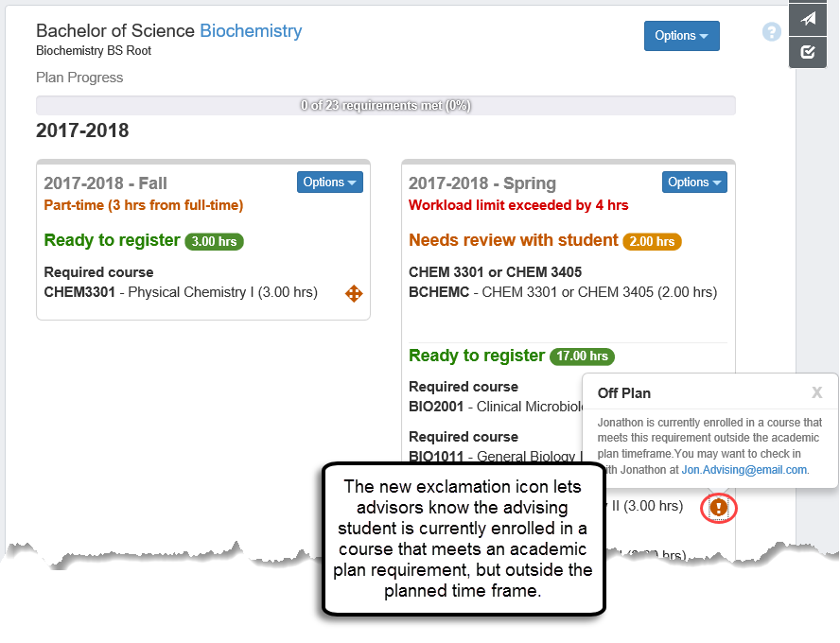Click the 3.00 hrs green badge

(x=214, y=241)
